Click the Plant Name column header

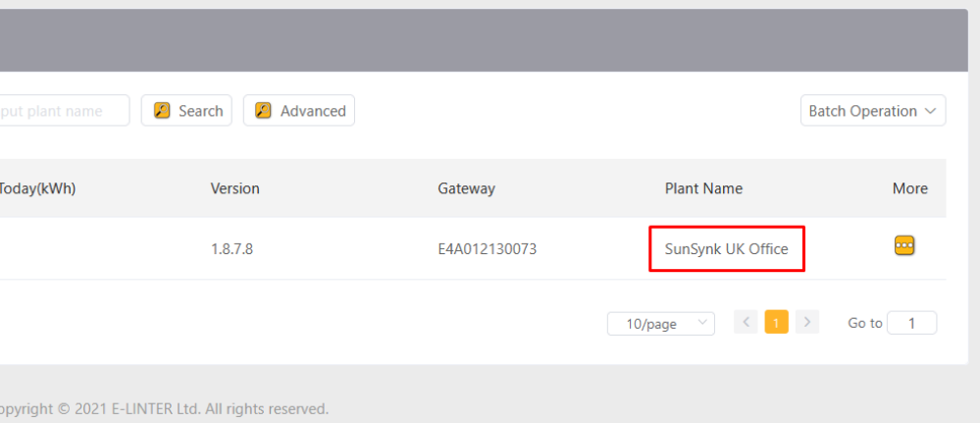pos(703,188)
